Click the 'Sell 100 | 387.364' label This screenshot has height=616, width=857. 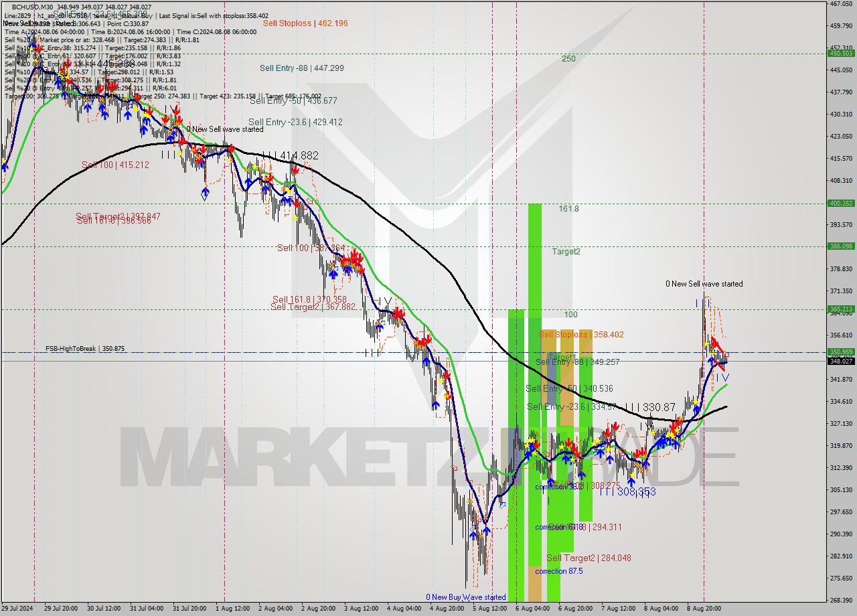coord(311,248)
